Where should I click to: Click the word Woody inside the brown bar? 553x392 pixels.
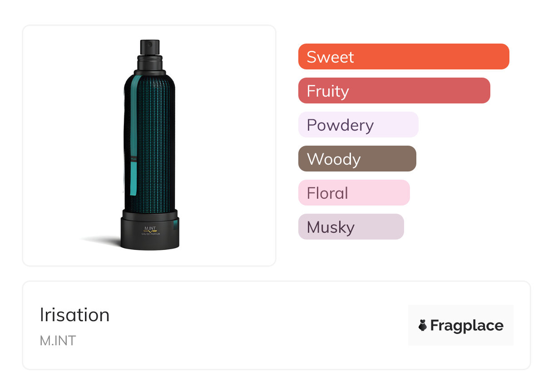pyautogui.click(x=334, y=159)
